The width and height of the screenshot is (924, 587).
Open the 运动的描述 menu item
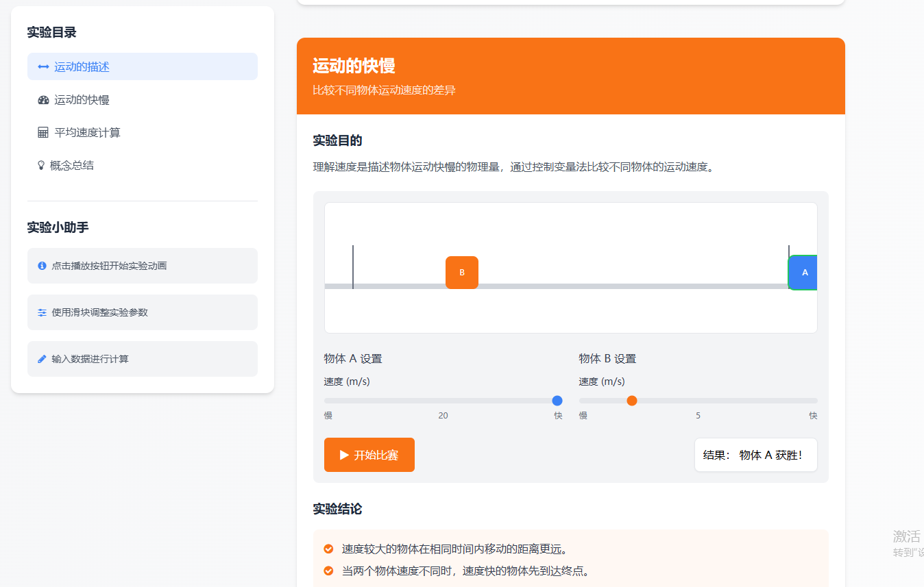[82, 66]
